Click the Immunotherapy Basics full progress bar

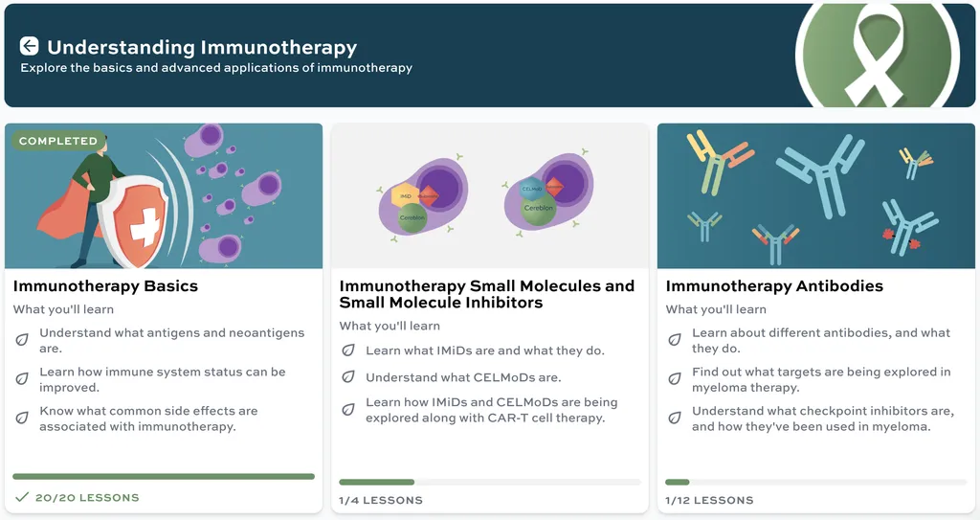click(x=164, y=476)
